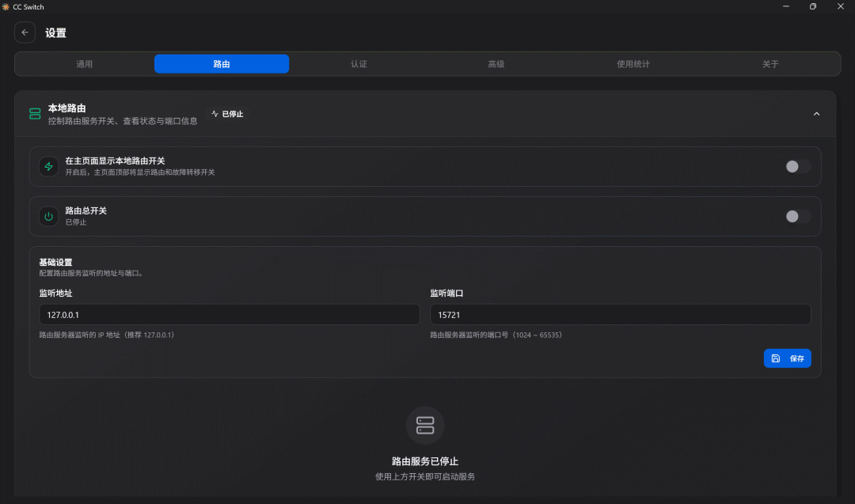
Task: Select the 路由 tab
Action: tap(222, 64)
